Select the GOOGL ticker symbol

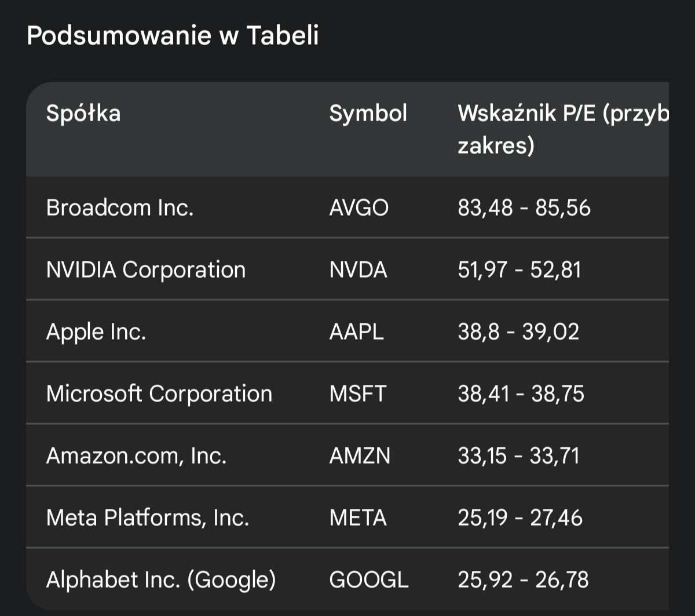tap(369, 579)
